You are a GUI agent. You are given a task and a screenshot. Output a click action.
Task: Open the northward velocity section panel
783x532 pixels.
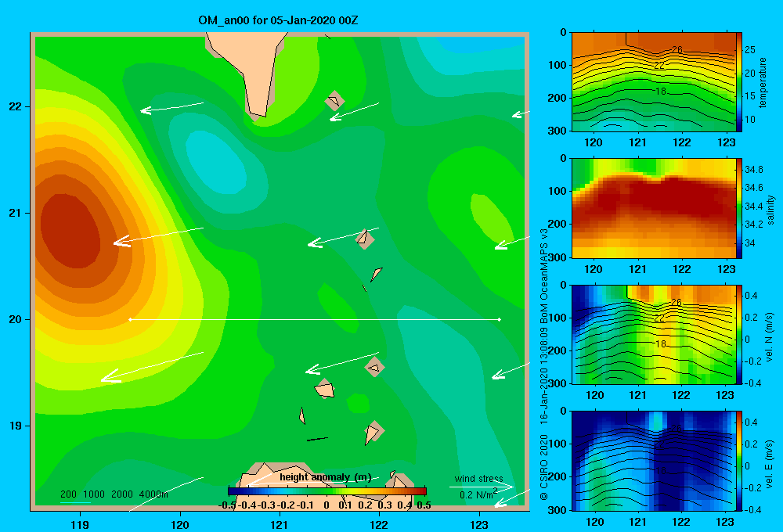pos(653,334)
